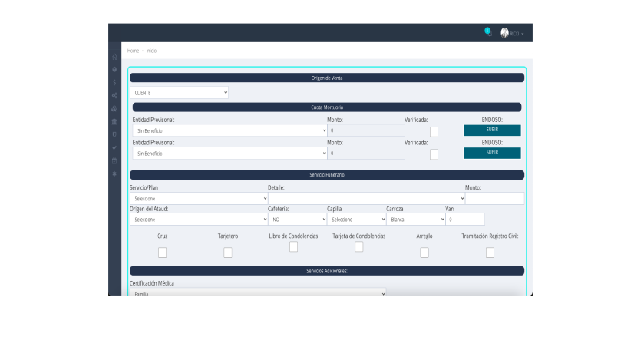This screenshot has height=350, width=644.
Task: Open the CLIENTE origin of sale dropdown
Action: [x=180, y=93]
